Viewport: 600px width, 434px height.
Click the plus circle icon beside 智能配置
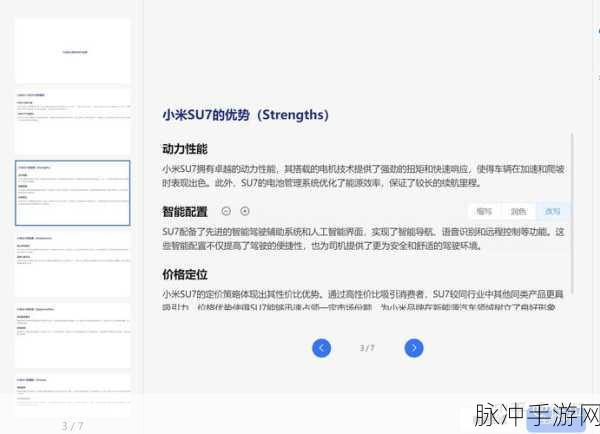tap(245, 211)
